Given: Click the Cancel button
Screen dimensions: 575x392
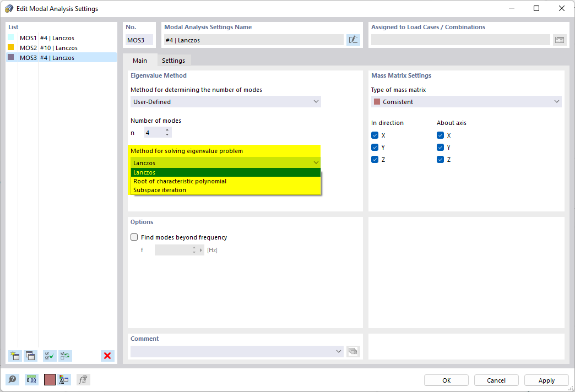Looking at the screenshot, I should coord(496,380).
